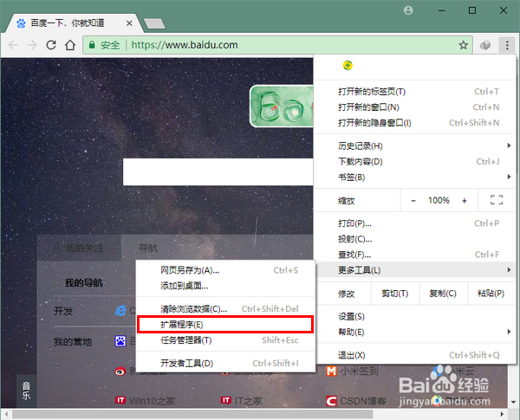Open the Chrome three-dot menu button
Screen dimensions: 520x420
tap(507, 45)
